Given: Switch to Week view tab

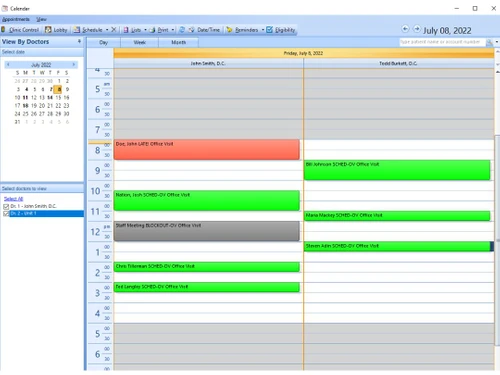Looking at the screenshot, I should (140, 42).
